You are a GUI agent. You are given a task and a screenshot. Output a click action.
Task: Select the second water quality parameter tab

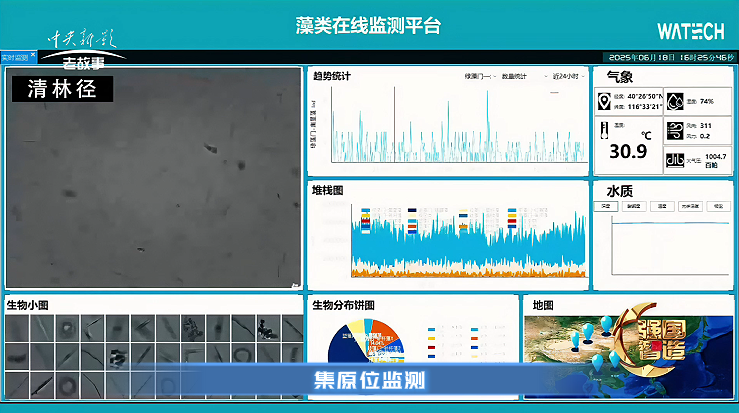pos(633,206)
